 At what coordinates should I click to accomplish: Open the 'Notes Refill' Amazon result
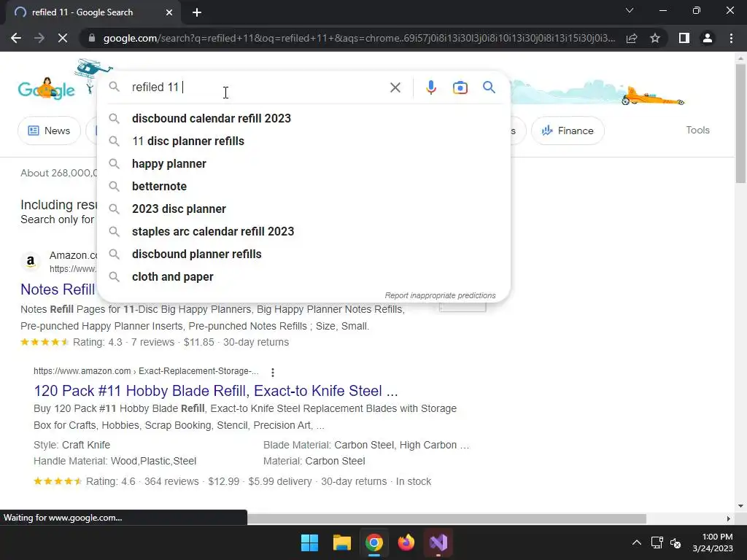click(58, 289)
